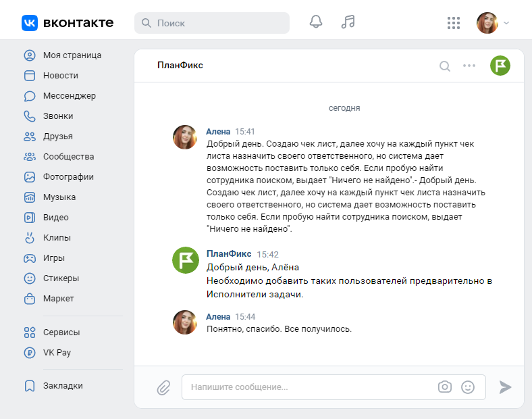Select the message "Понятно, спасибо. Все получилось."
The height and width of the screenshot is (419, 532).
(279, 329)
